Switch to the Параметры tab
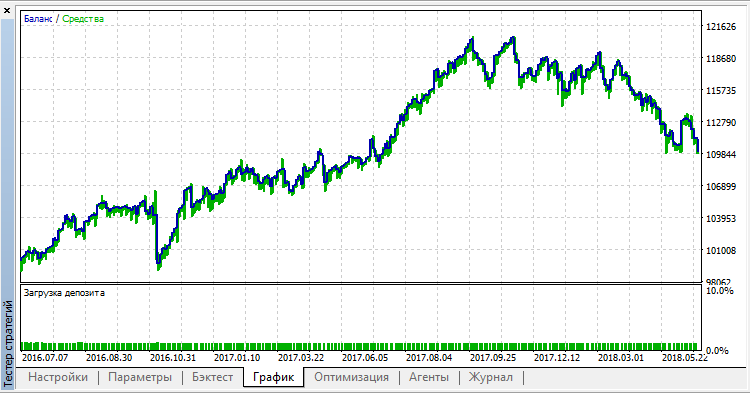Screen dimensions: 750x394 point(140,377)
